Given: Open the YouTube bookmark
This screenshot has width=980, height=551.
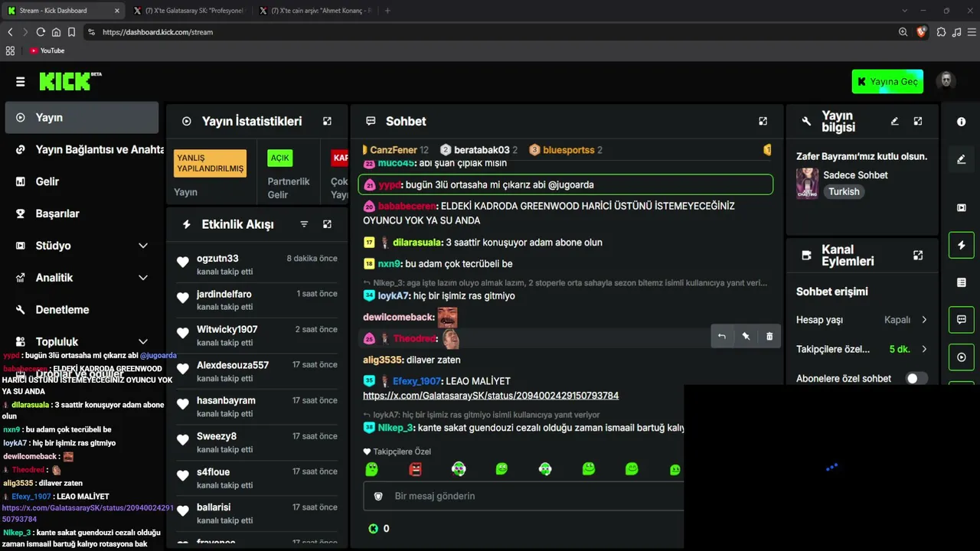Looking at the screenshot, I should pyautogui.click(x=47, y=51).
